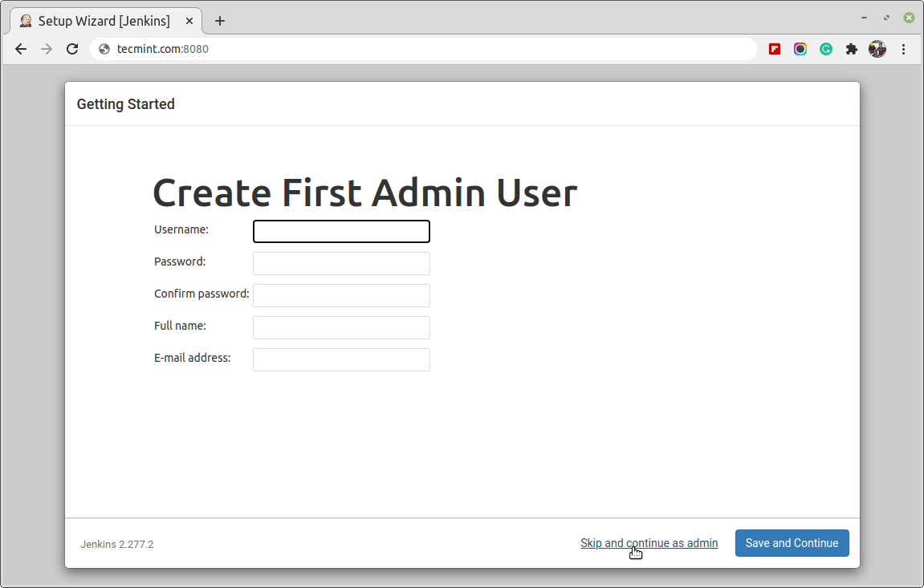The height and width of the screenshot is (588, 924).
Task: Click the Save and Continue button
Action: tap(792, 543)
